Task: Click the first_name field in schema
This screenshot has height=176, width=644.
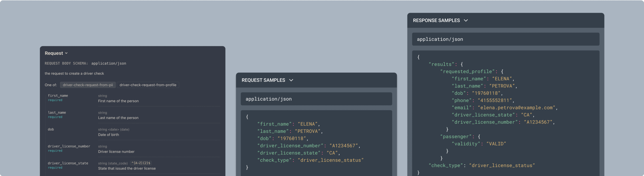Action: (58, 96)
